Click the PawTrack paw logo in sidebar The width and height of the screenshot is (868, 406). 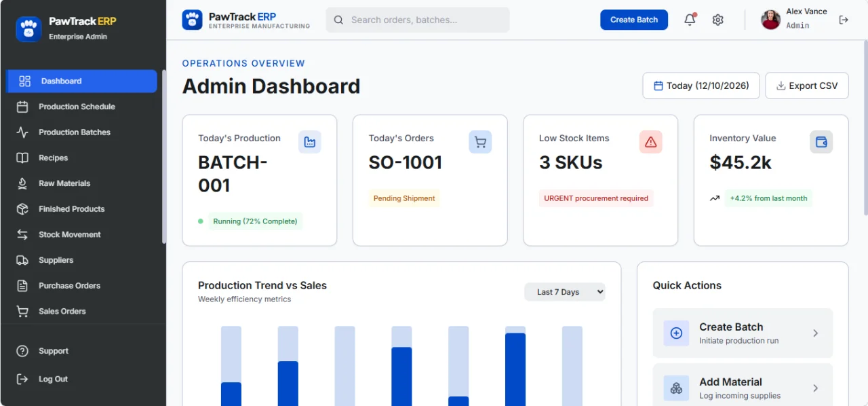click(x=28, y=29)
